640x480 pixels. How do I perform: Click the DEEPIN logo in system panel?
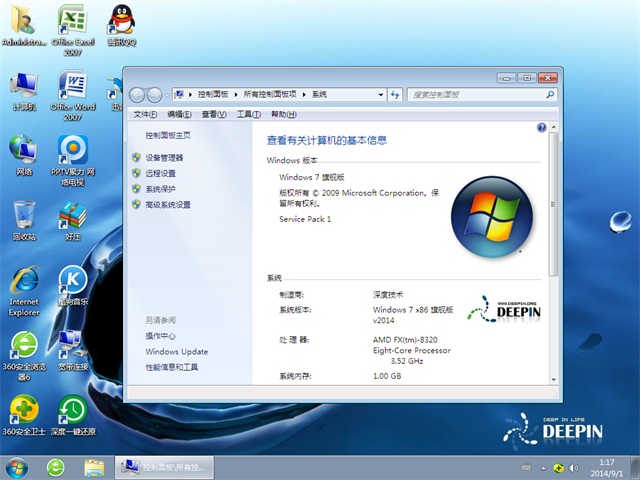pyautogui.click(x=504, y=309)
